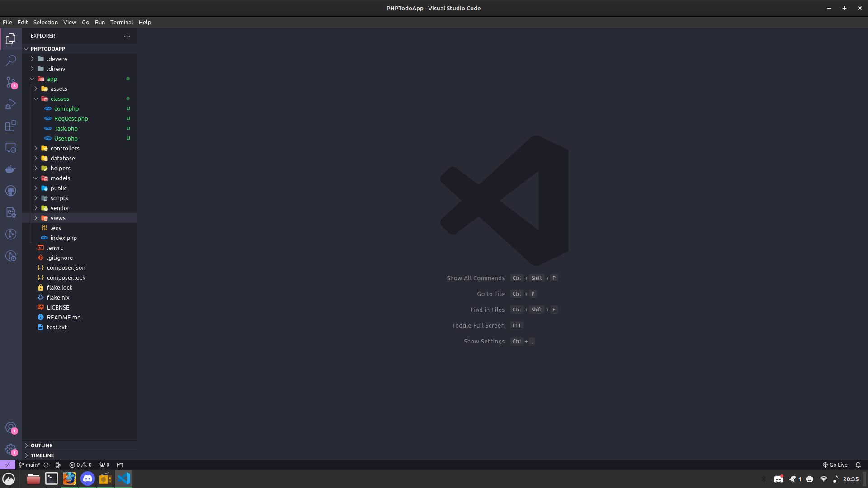This screenshot has width=868, height=488.
Task: Expand the database folder
Action: (x=80, y=158)
